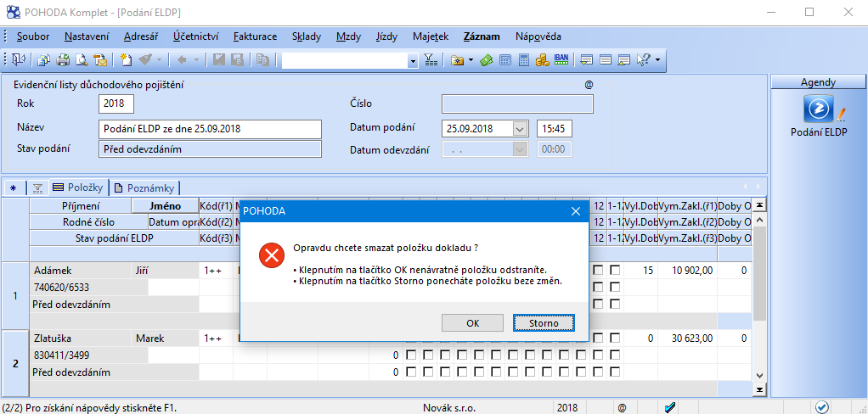Open the Podání ELDP agenda icon

(x=819, y=109)
